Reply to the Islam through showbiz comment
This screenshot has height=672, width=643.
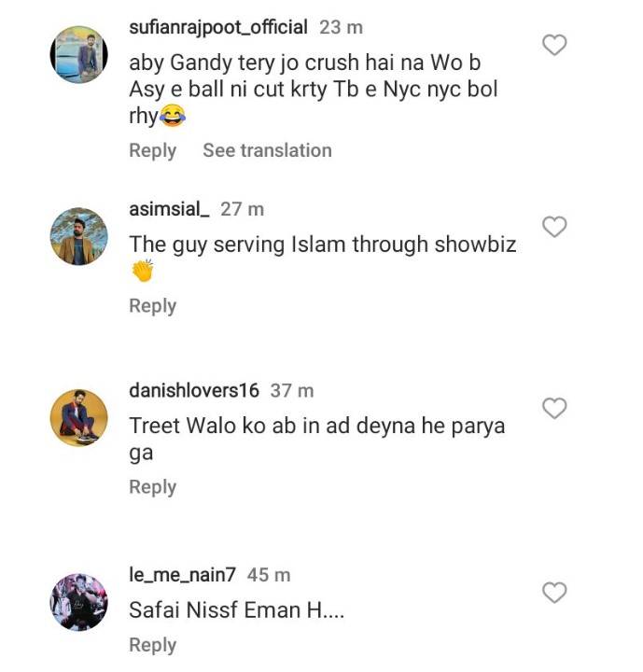pos(153,306)
